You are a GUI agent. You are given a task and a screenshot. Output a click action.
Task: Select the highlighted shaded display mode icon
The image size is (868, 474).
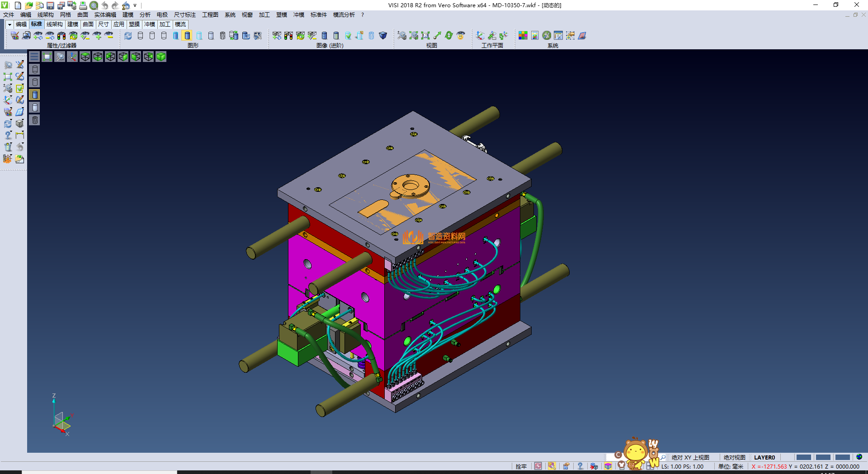pos(187,36)
